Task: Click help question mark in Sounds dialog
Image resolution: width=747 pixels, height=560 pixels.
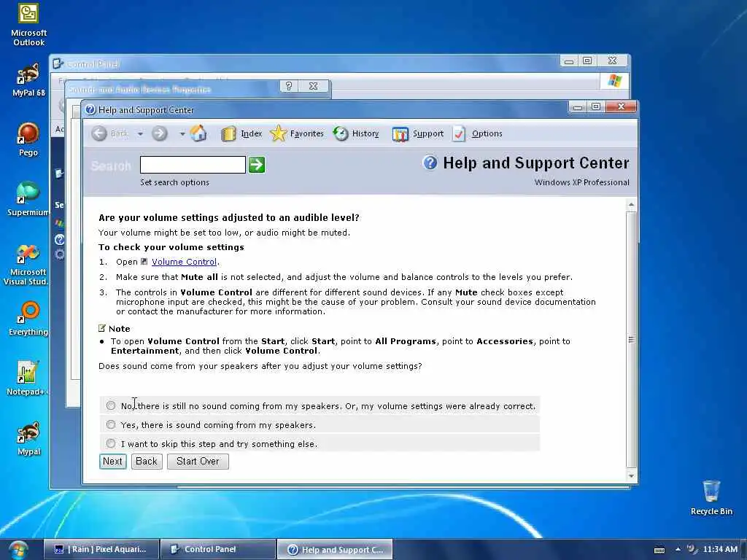Action: 289,86
